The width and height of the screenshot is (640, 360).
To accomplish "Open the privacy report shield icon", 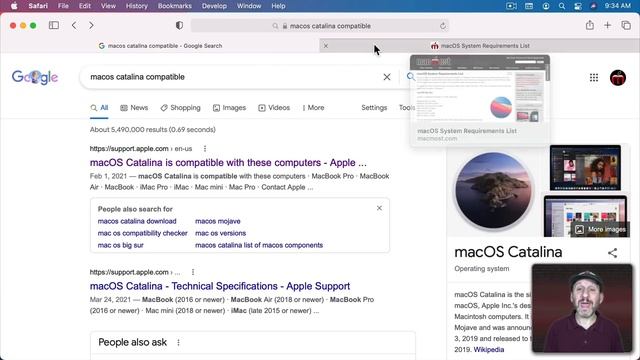I will [179, 25].
